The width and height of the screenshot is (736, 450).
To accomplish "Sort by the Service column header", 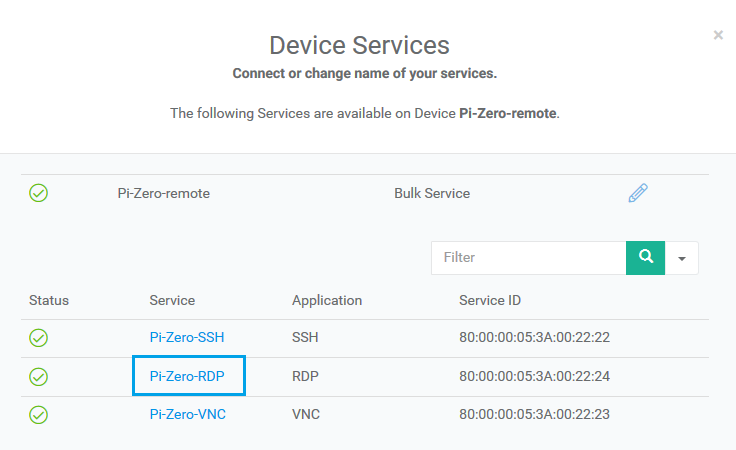I will [x=172, y=300].
